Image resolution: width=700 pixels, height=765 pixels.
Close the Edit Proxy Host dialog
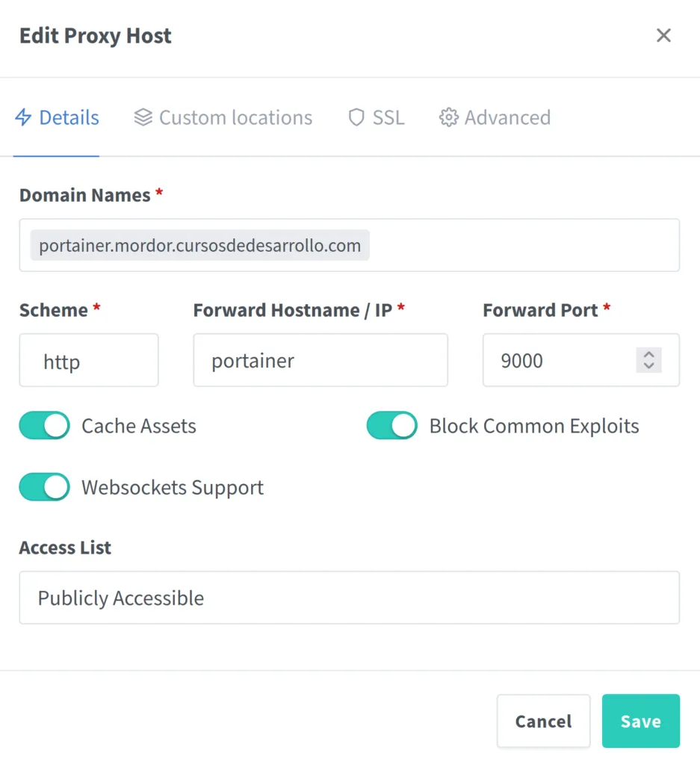pyautogui.click(x=663, y=36)
